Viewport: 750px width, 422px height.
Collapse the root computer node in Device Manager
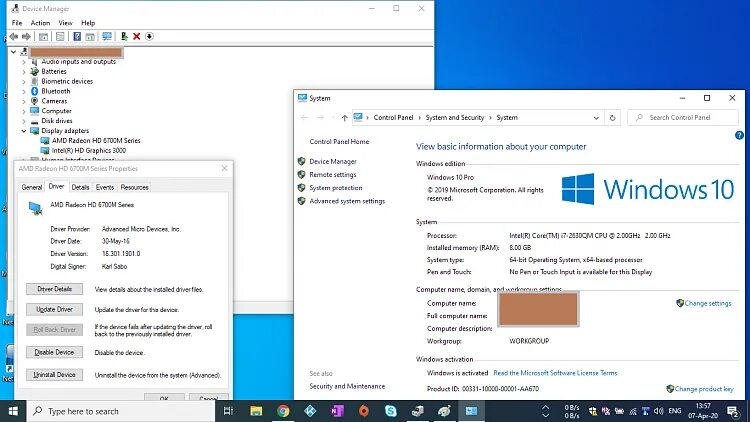13,52
